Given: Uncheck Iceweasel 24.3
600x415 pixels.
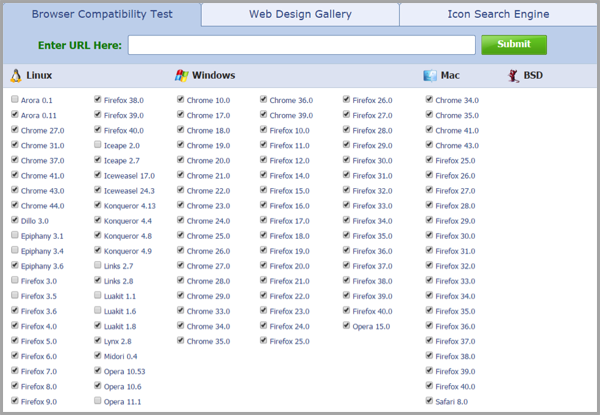Looking at the screenshot, I should click(98, 190).
